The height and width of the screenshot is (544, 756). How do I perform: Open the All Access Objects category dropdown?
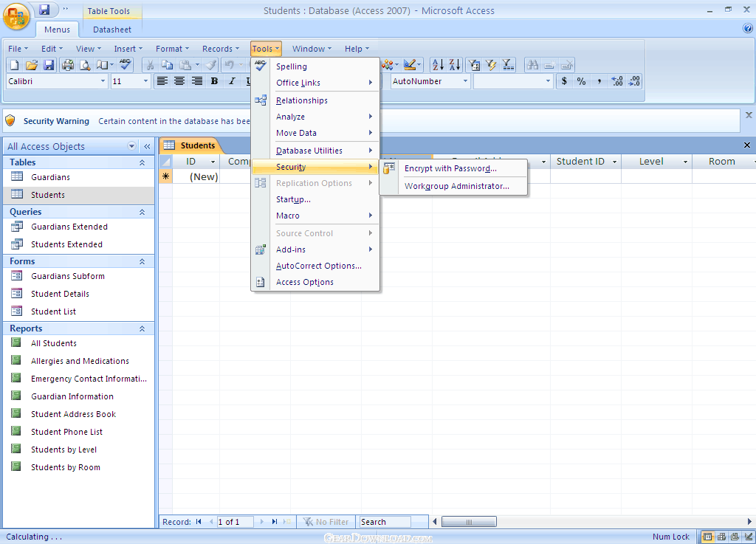coord(131,146)
